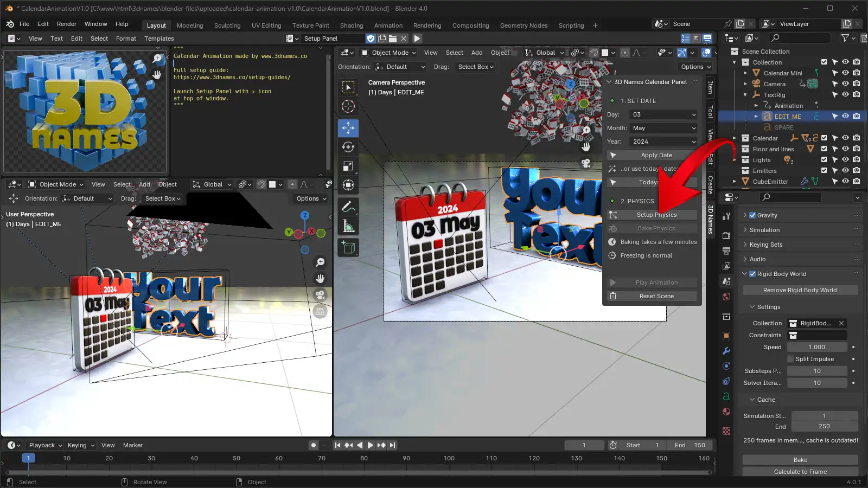This screenshot has height=488, width=868.
Task: Click the End frame field showing 150
Action: (x=690, y=445)
